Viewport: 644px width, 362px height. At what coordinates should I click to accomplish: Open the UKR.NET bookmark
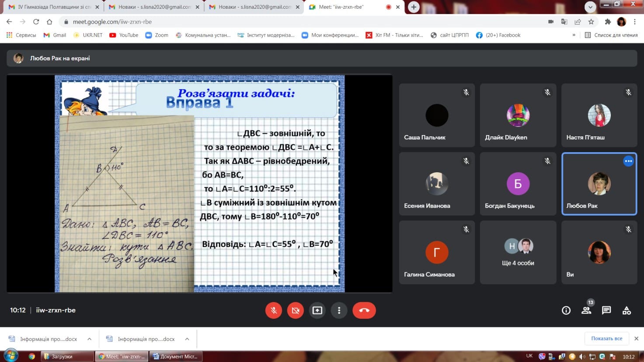[x=88, y=35]
